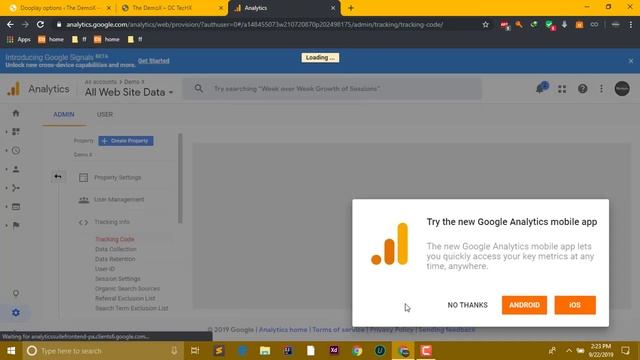This screenshot has height=360, width=640.
Task: Open the Behavior sidebar icon
Action: coord(16,207)
